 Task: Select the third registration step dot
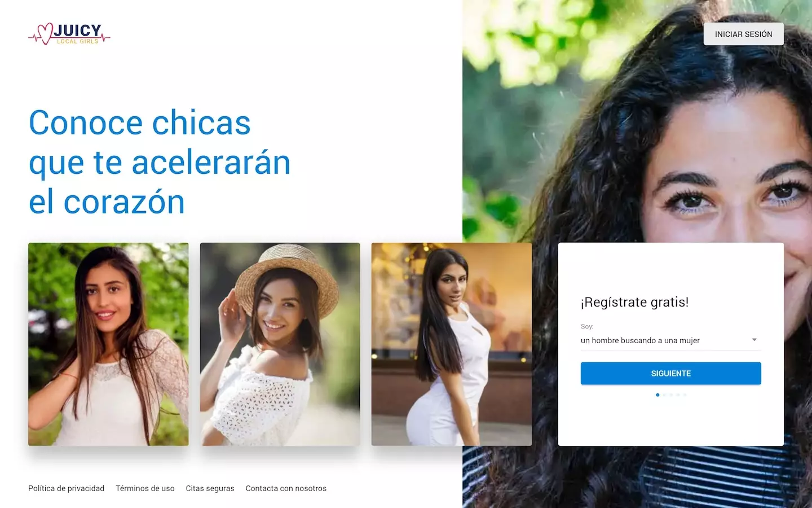tap(671, 395)
